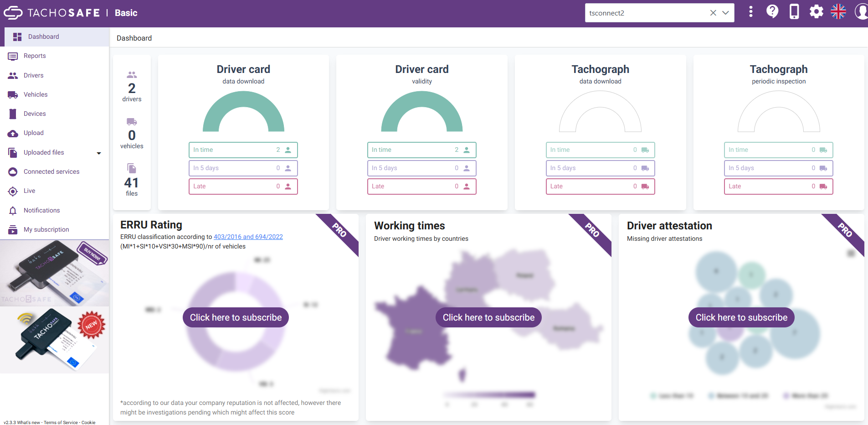Click subscribe button on Working times card
The height and width of the screenshot is (425, 868).
click(x=488, y=317)
